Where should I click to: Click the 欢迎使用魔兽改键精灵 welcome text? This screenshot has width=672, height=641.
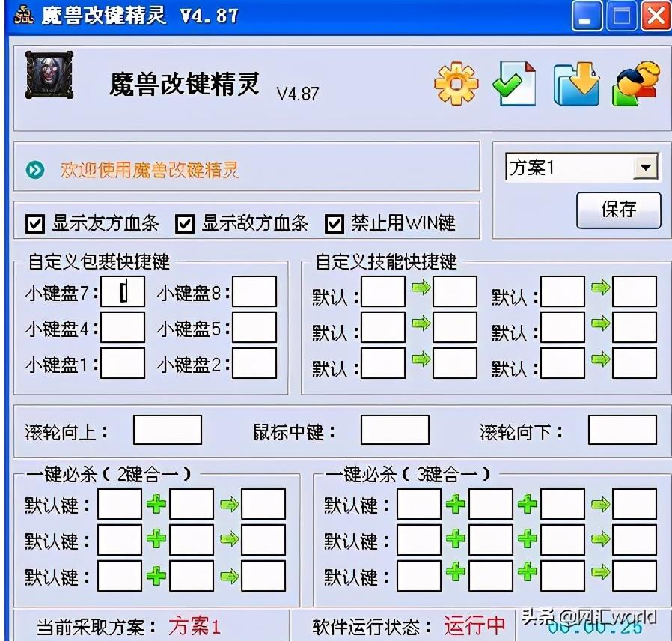click(150, 170)
